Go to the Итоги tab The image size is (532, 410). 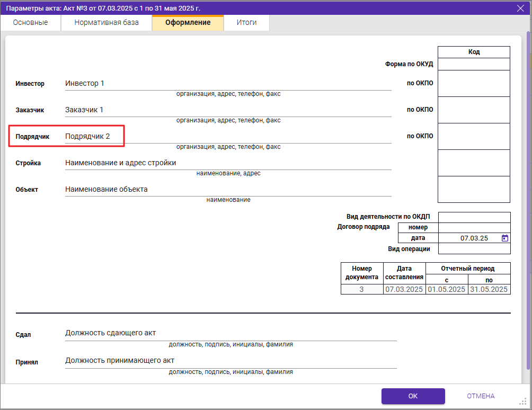(246, 23)
